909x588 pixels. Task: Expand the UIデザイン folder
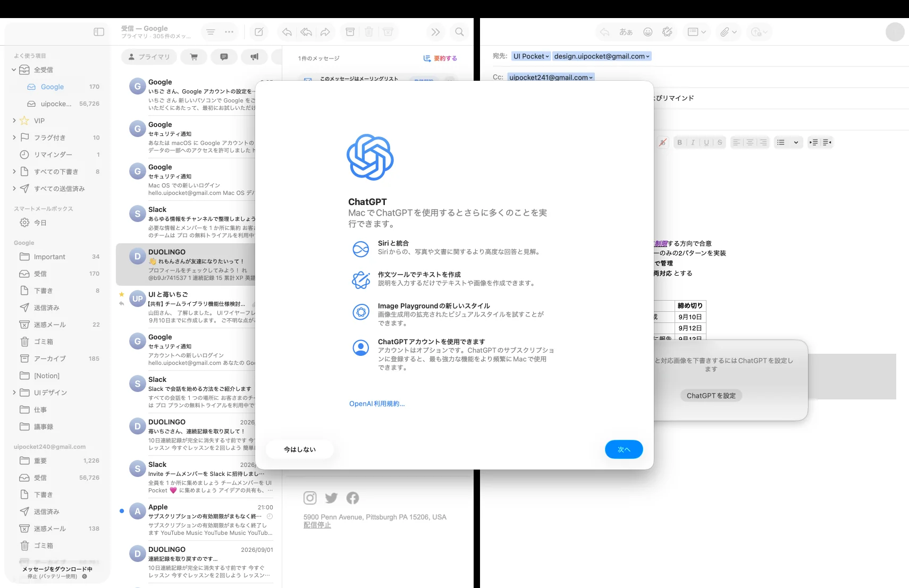pyautogui.click(x=14, y=393)
